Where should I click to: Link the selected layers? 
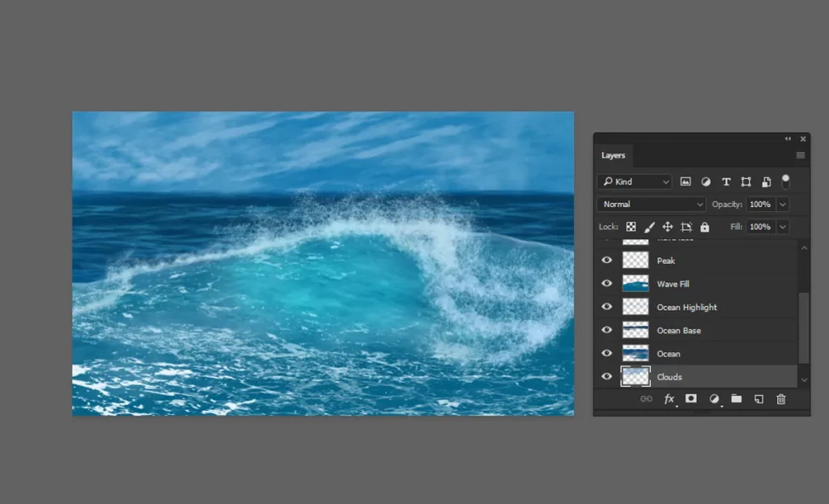pos(646,399)
